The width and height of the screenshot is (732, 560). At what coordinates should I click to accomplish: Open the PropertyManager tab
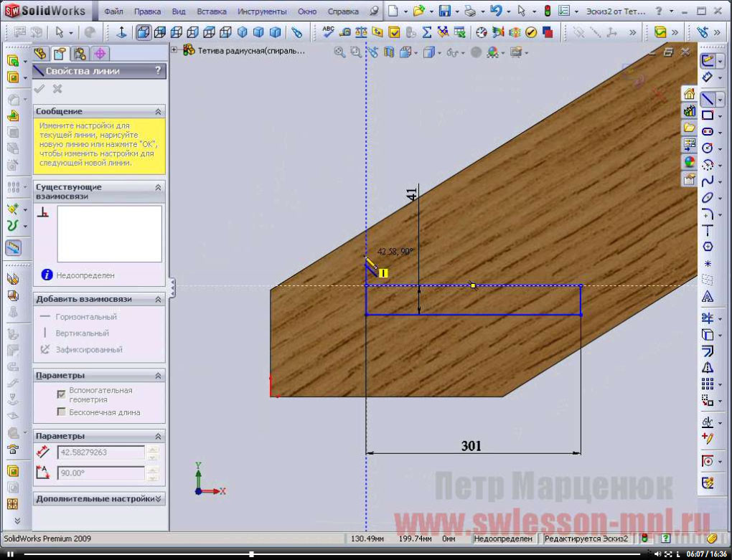(x=60, y=54)
